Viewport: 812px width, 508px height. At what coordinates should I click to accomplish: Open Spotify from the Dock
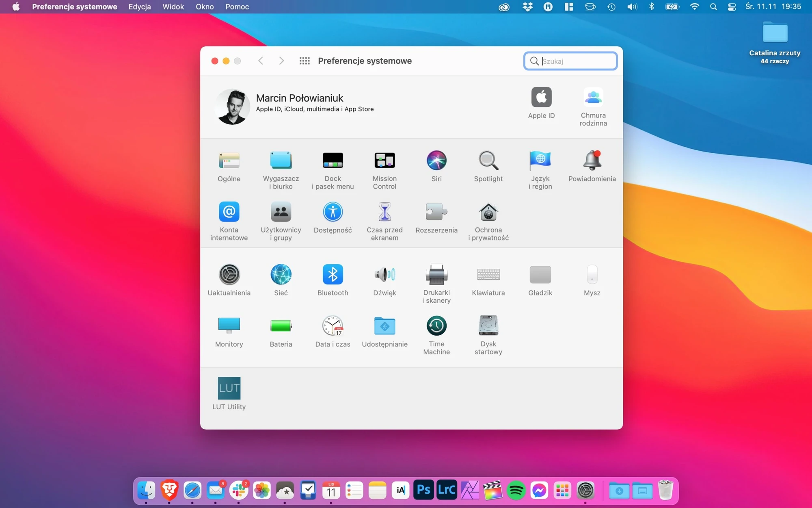pyautogui.click(x=516, y=491)
